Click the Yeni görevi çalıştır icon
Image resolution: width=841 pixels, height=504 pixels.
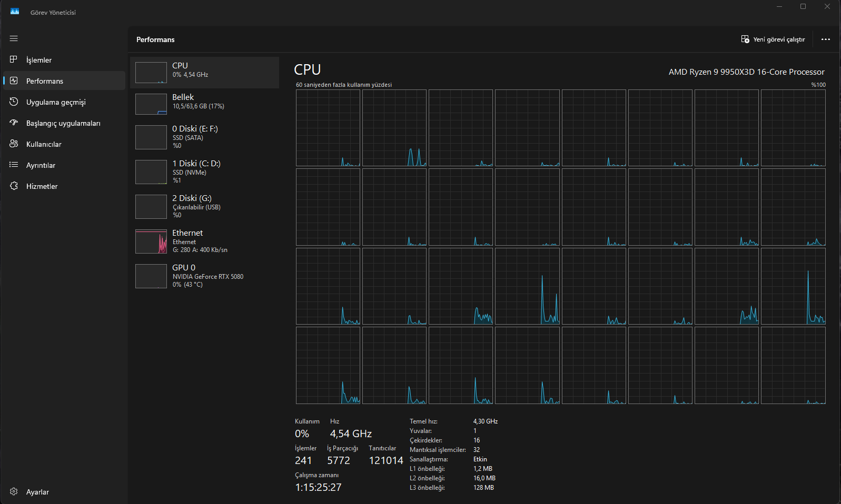click(x=745, y=39)
